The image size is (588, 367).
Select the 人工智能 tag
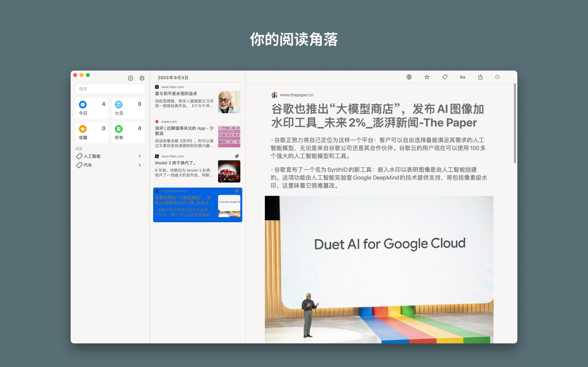[92, 156]
